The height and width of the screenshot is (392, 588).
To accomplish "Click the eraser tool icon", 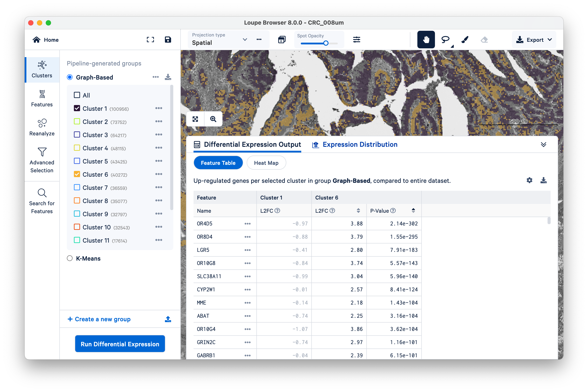I will (484, 40).
